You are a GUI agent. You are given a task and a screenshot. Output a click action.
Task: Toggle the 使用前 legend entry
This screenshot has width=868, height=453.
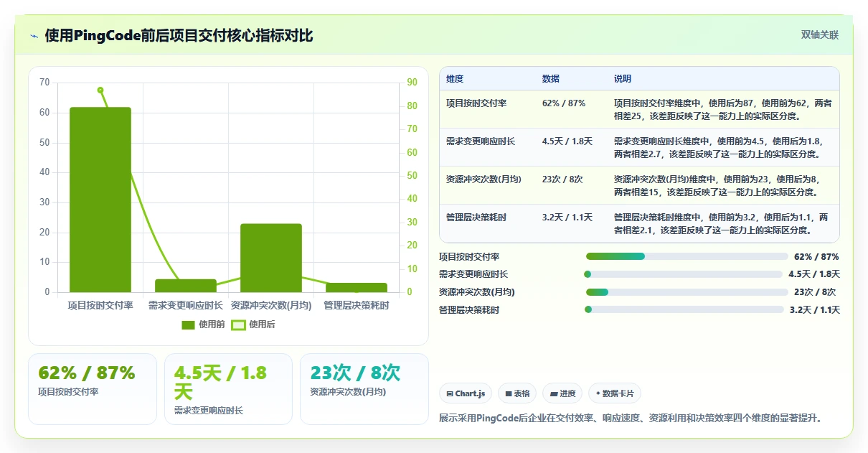203,324
